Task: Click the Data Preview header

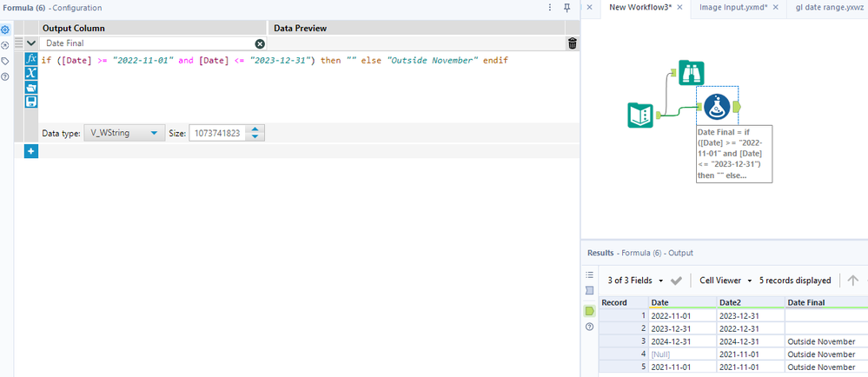Action: [x=416, y=29]
